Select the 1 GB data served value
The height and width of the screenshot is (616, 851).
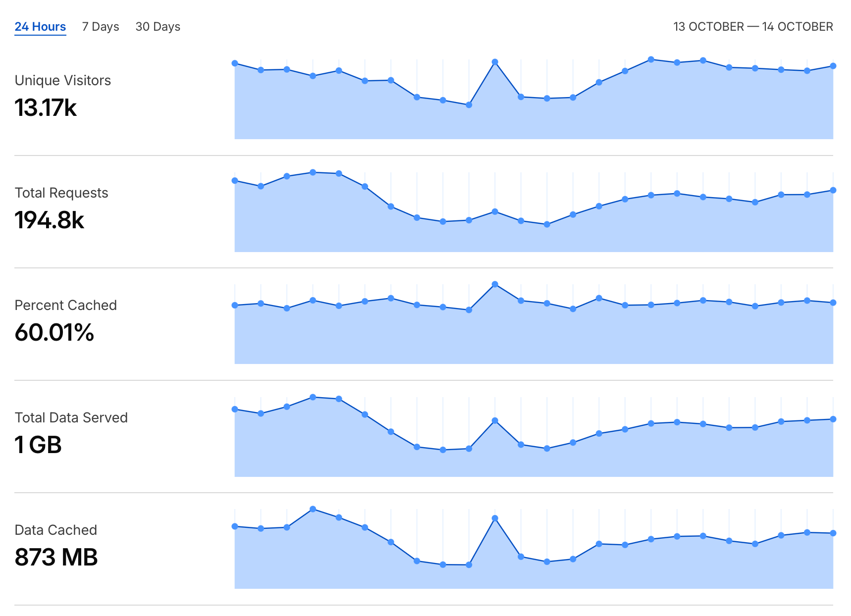point(38,445)
